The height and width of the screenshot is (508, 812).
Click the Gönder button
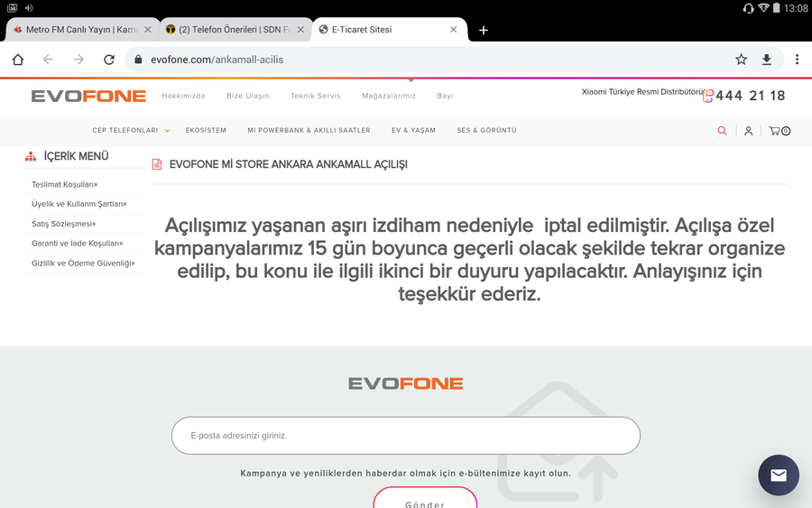pyautogui.click(x=425, y=500)
